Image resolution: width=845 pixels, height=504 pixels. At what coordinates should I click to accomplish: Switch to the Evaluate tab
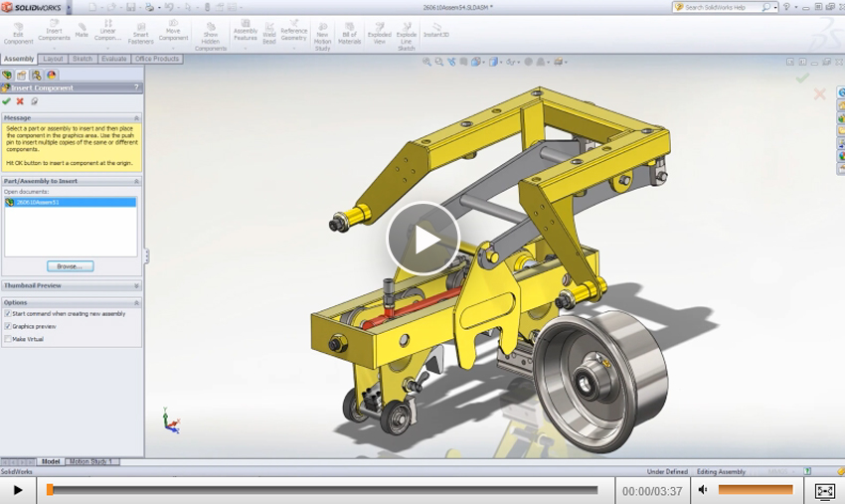113,59
